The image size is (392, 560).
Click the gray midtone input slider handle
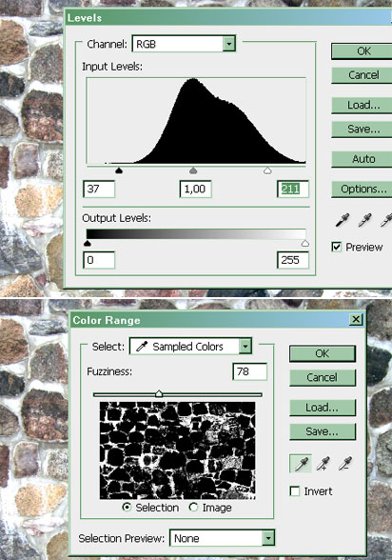click(x=193, y=170)
